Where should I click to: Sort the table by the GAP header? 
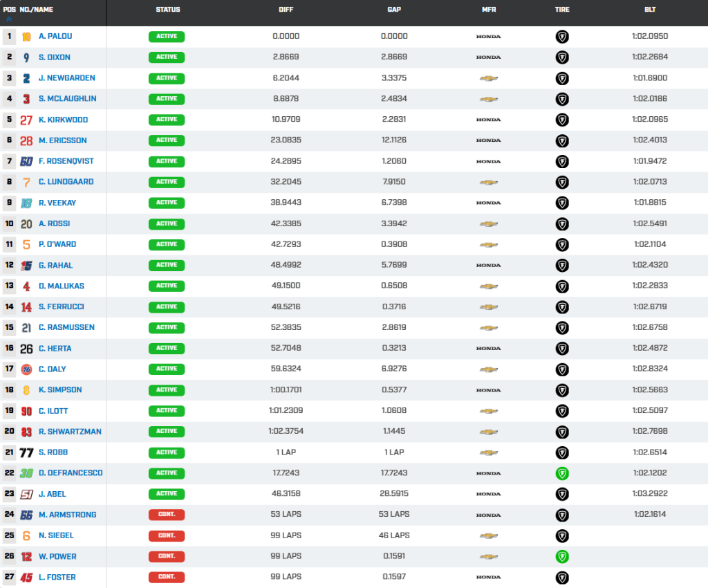tap(394, 10)
